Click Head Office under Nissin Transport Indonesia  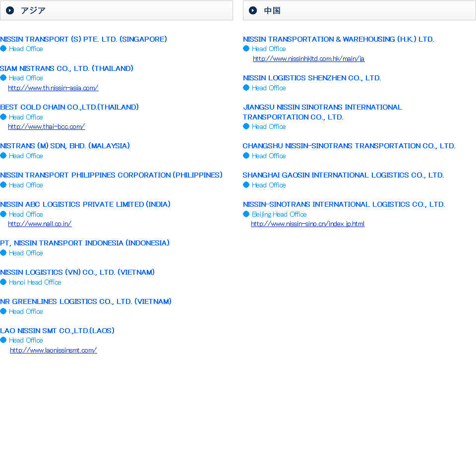(26, 253)
